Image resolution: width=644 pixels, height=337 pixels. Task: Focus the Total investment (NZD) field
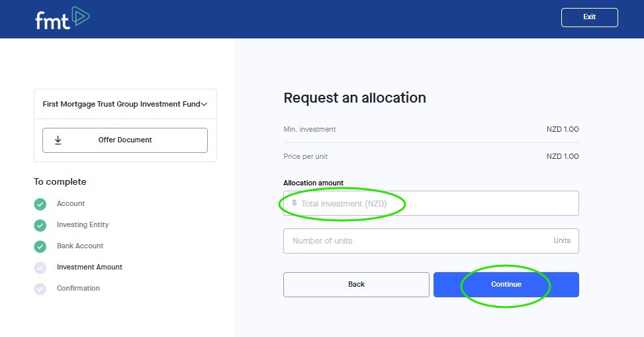pos(430,203)
